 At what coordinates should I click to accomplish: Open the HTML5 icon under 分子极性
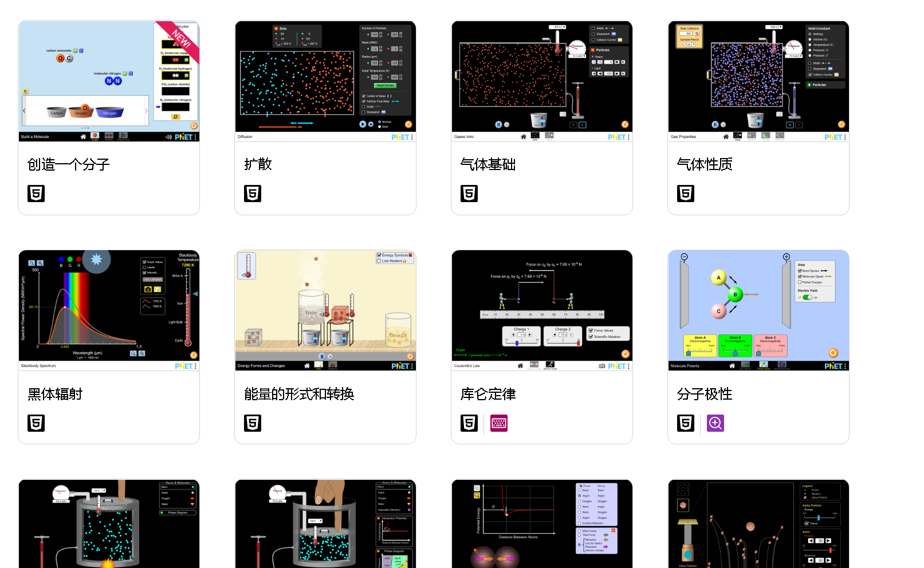(x=686, y=423)
